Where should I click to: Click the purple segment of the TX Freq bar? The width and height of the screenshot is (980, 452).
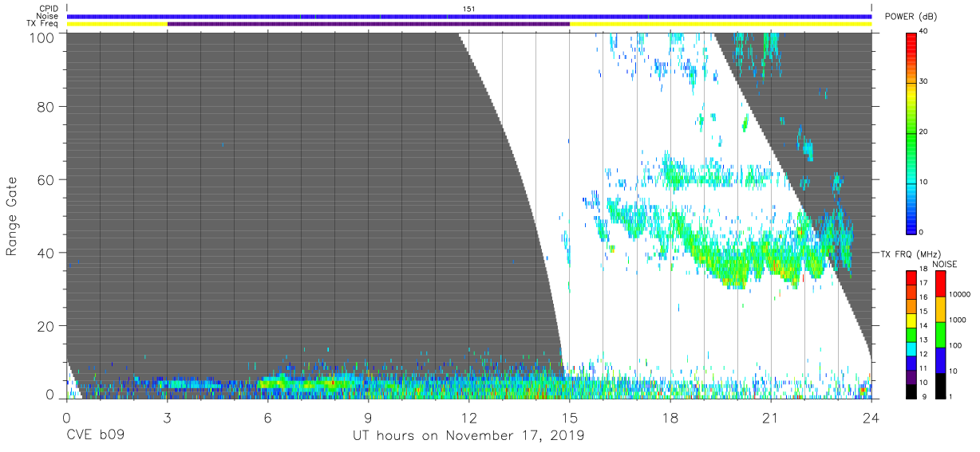368,24
